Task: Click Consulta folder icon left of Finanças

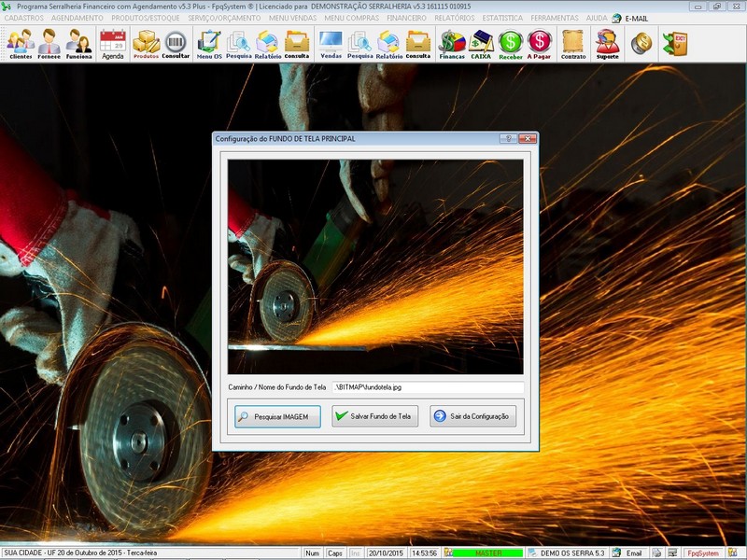Action: [x=418, y=44]
